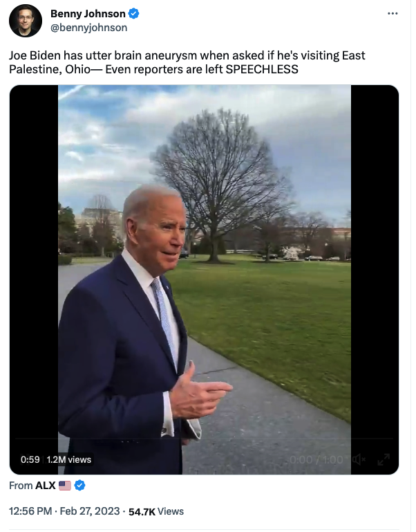Click the 1.2M views video counter
416x532 pixels.
[x=69, y=460]
